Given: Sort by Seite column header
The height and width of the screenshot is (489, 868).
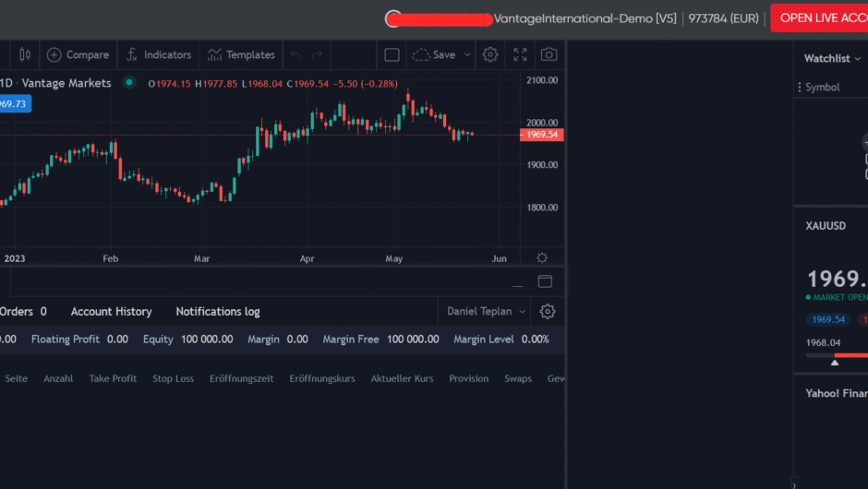Looking at the screenshot, I should [x=16, y=378].
